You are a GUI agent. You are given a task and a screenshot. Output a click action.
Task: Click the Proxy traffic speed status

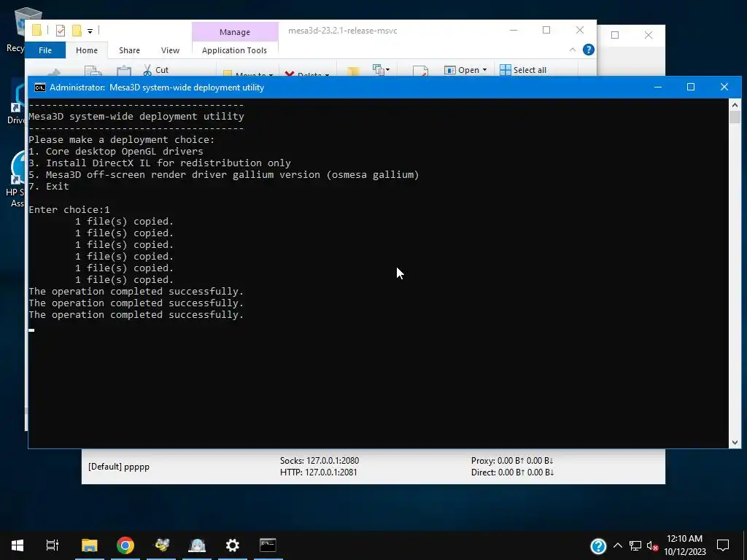pyautogui.click(x=512, y=461)
